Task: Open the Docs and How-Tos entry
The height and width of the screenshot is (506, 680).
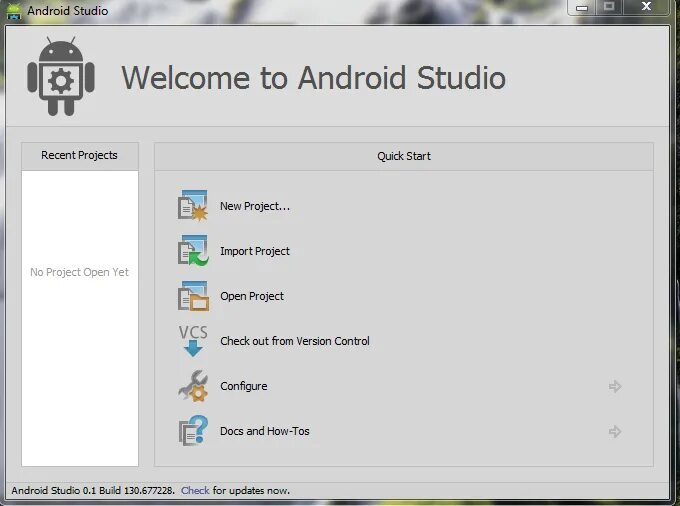Action: point(265,431)
